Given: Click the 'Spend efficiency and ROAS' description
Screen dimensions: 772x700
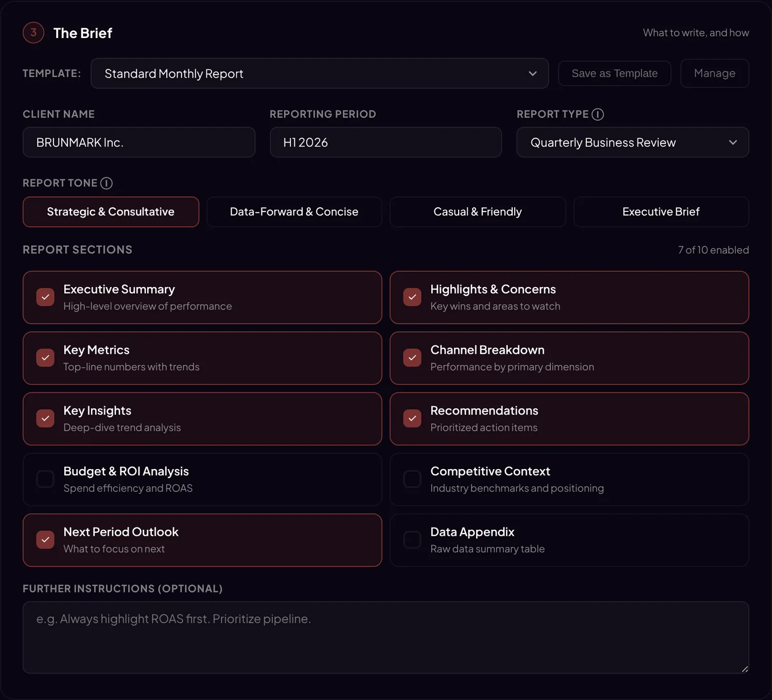Looking at the screenshot, I should click(x=128, y=488).
